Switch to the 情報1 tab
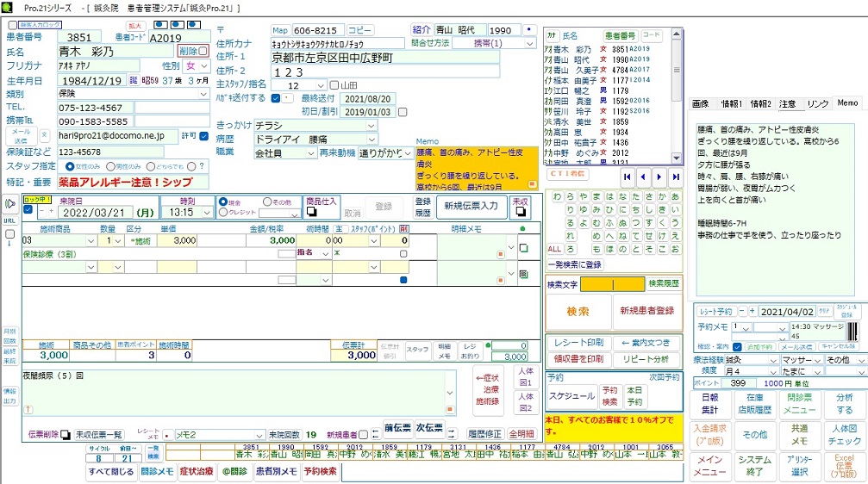The width and height of the screenshot is (868, 484). coord(731,104)
